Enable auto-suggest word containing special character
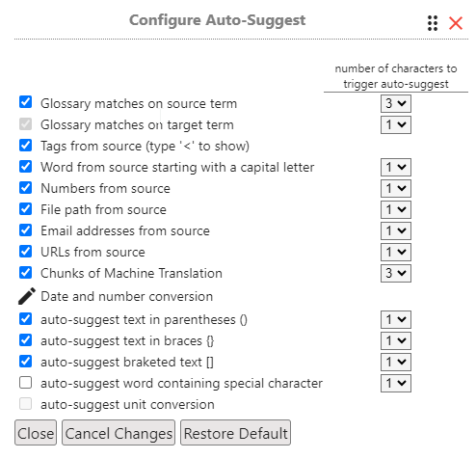Viewport: 476px width, 459px height. point(25,383)
